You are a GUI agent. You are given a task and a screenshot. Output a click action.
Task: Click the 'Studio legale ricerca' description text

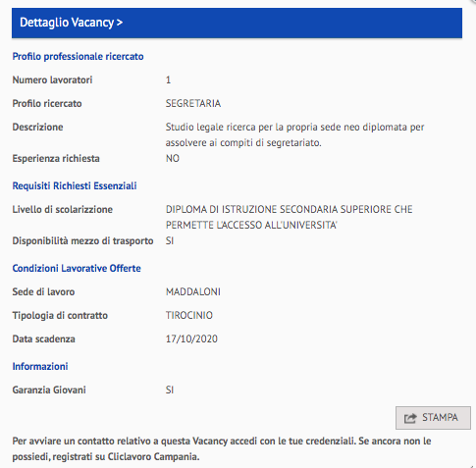[x=294, y=134]
